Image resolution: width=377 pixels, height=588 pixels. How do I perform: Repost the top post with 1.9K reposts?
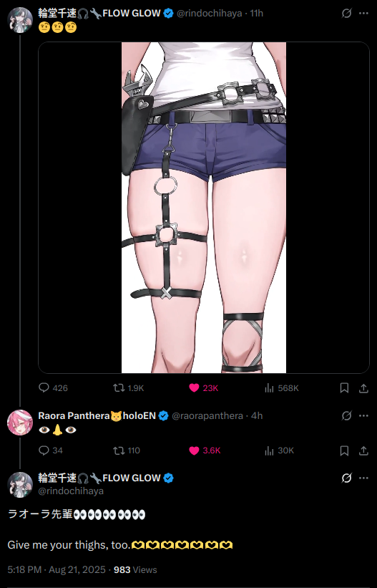tap(128, 387)
